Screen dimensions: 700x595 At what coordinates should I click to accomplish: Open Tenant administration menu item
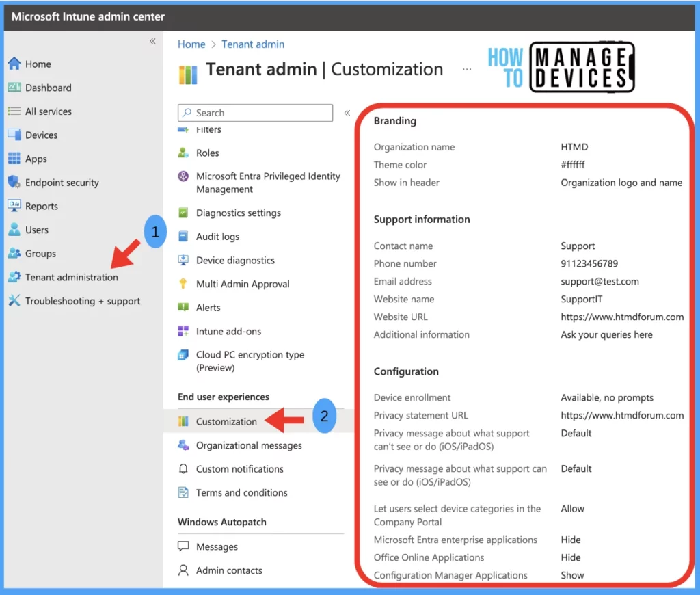[71, 277]
